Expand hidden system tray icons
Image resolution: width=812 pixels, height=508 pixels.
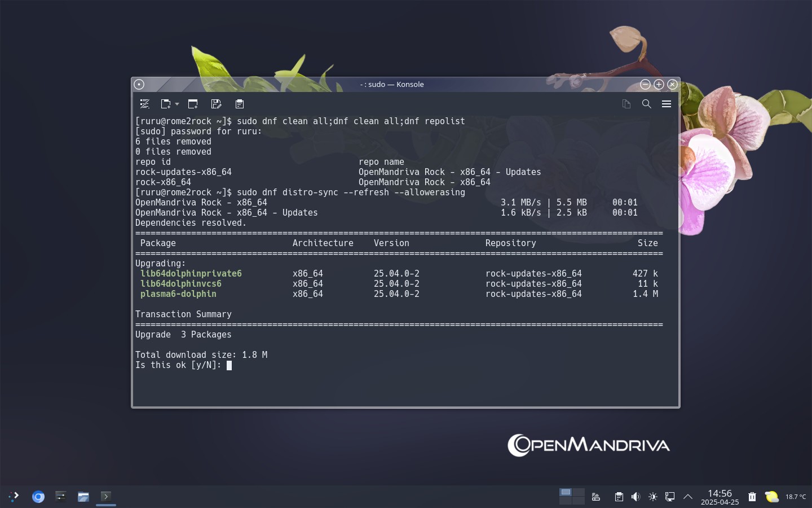pos(688,497)
